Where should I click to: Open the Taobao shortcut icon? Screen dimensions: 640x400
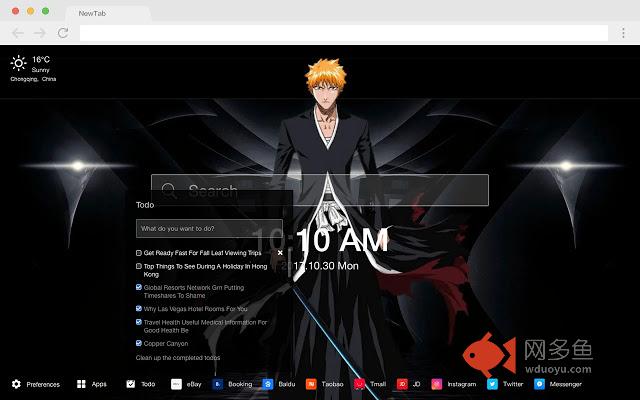(311, 384)
